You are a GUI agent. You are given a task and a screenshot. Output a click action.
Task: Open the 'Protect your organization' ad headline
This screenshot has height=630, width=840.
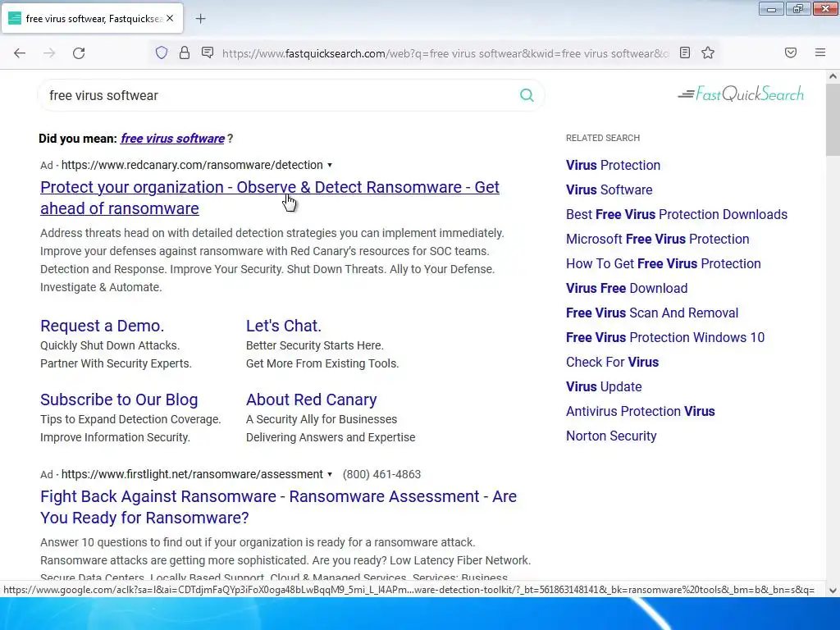[269, 198]
